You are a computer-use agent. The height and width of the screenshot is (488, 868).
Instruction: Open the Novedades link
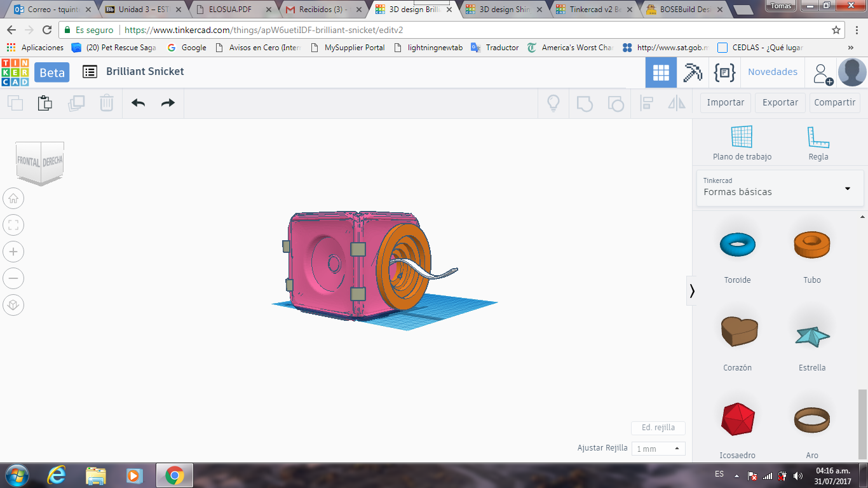click(x=773, y=72)
